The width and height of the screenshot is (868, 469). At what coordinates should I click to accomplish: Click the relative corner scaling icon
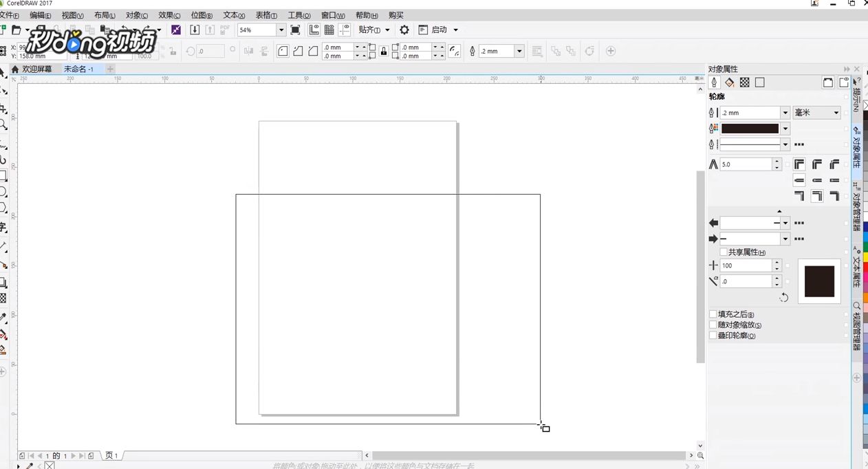(x=454, y=51)
